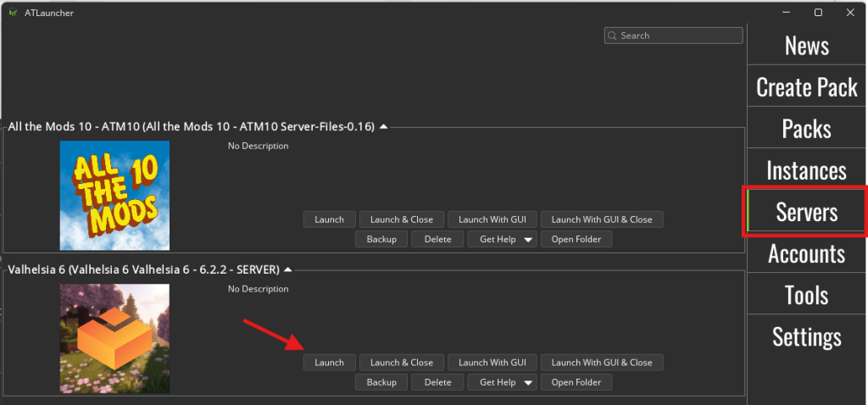Viewport: 868px width, 405px height.
Task: Click No Description text under Valhelsia 6
Action: pos(258,289)
